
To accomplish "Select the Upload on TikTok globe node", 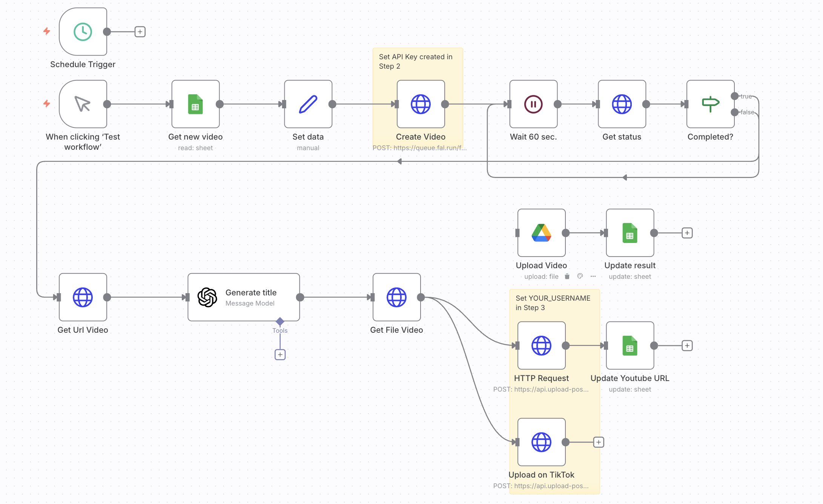I will click(541, 442).
